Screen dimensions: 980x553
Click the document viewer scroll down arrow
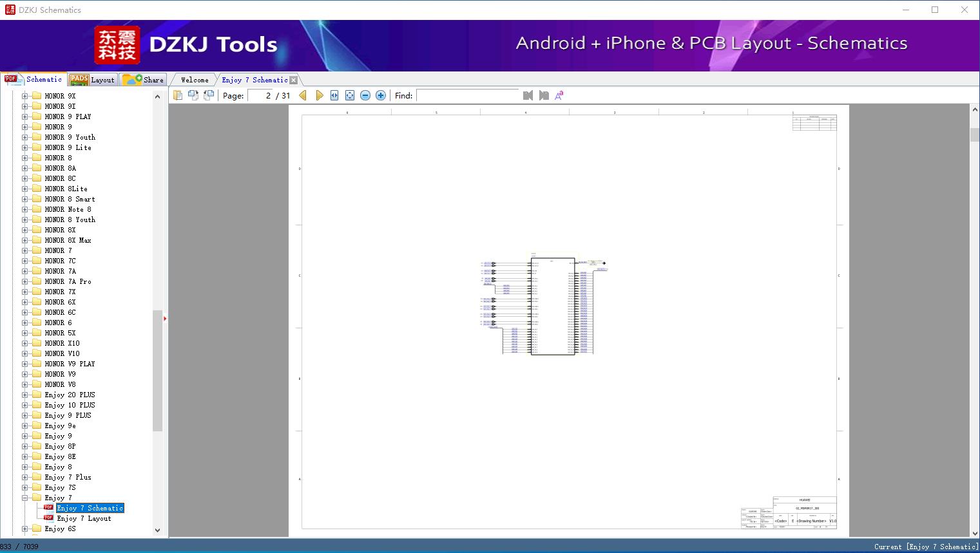(975, 532)
